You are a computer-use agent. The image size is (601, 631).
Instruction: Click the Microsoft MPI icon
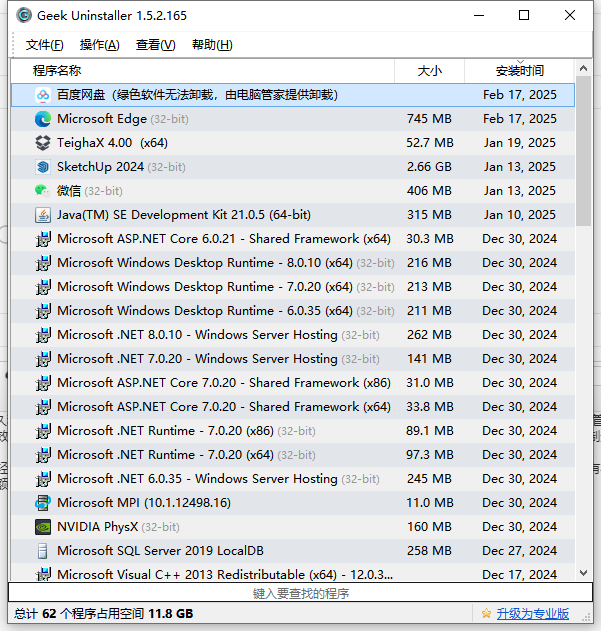coord(43,503)
